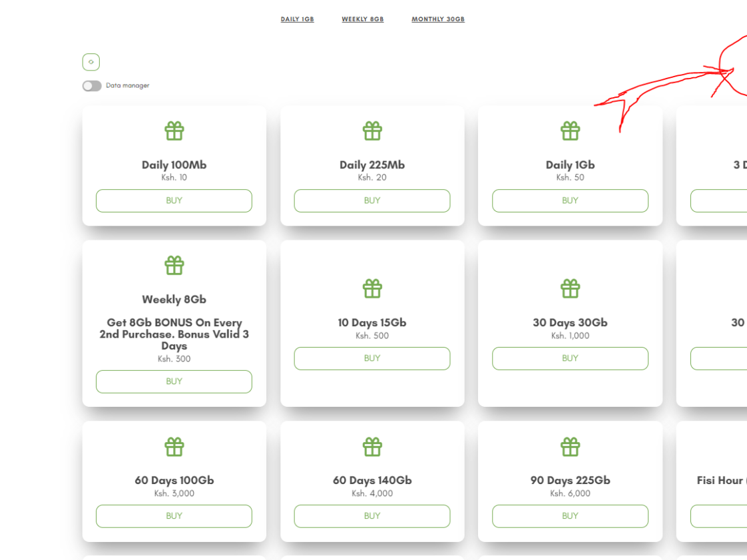Click gift icon on Daily 225Mb card
Screen dimensions: 747x560
click(x=372, y=131)
